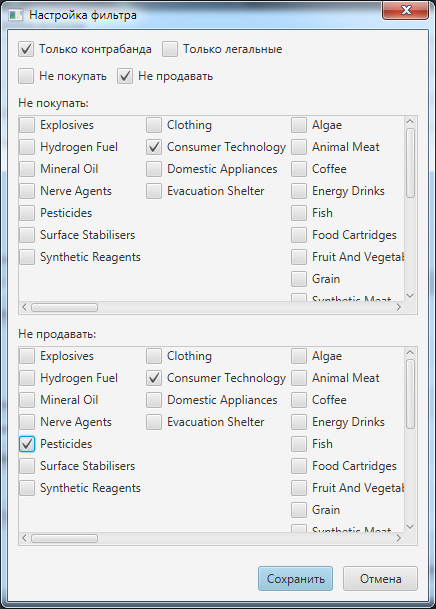This screenshot has height=609, width=436.
Task: Click the Отмена button
Action: [x=380, y=579]
